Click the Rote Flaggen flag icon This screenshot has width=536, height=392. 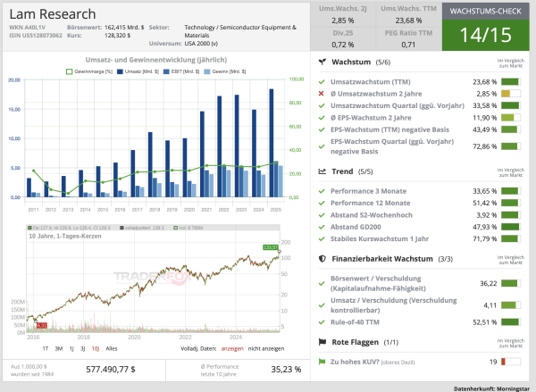[322, 341]
